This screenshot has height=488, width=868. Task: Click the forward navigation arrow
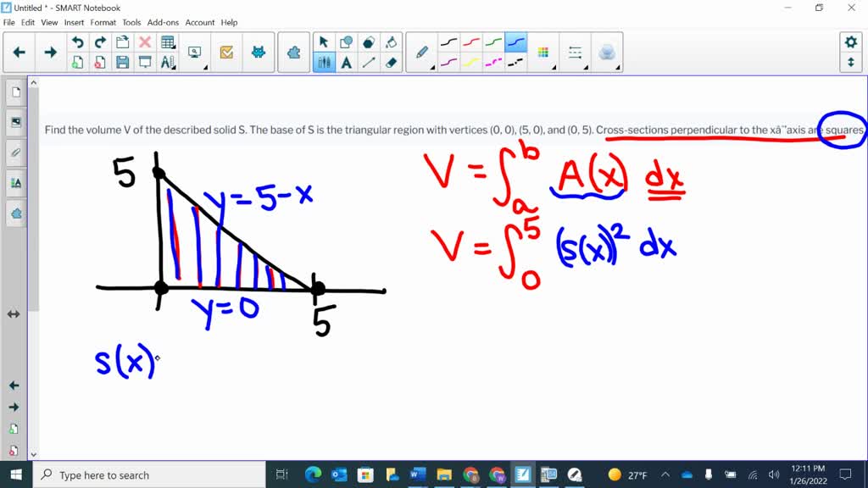coord(51,52)
